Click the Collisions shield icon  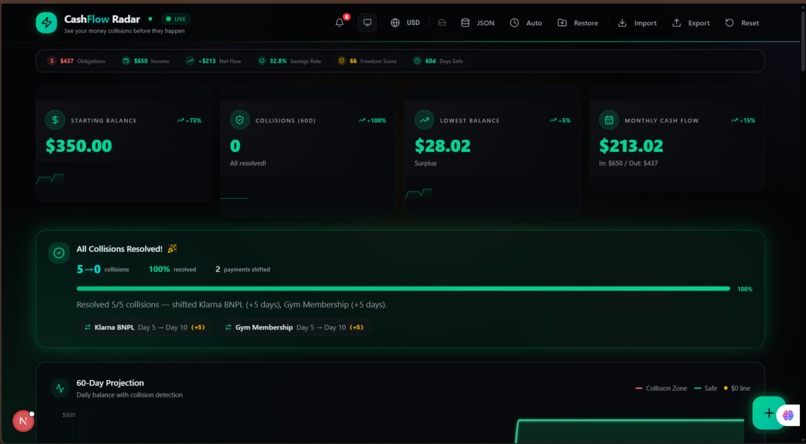coord(240,120)
